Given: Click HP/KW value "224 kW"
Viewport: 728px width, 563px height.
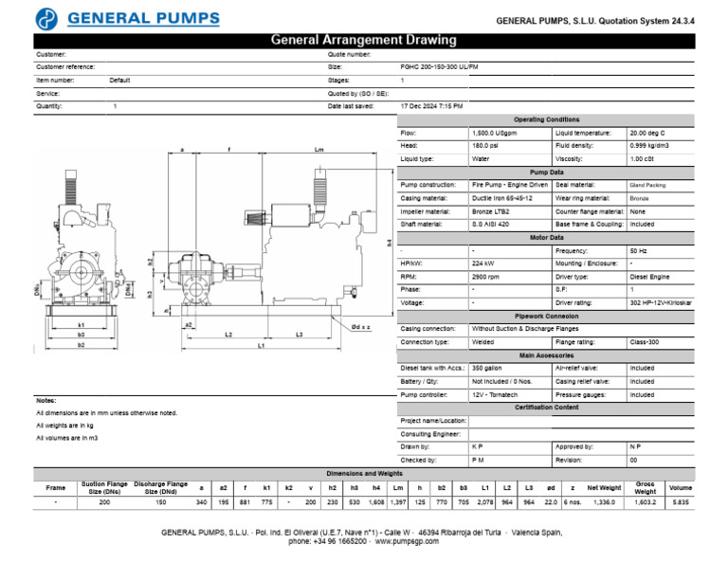Looking at the screenshot, I should 482,263.
